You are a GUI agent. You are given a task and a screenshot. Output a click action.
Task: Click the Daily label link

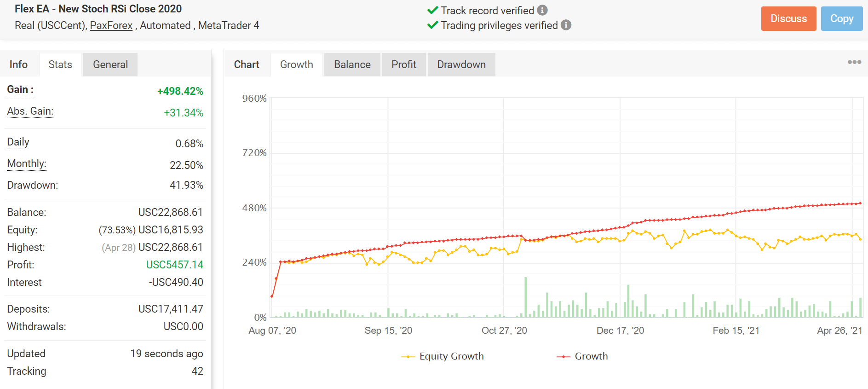tap(18, 142)
